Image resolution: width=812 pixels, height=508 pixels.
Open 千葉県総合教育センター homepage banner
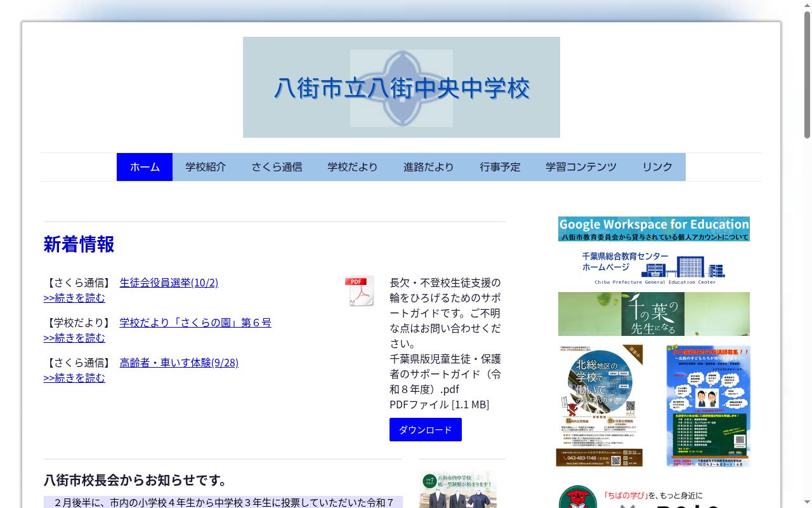(654, 267)
